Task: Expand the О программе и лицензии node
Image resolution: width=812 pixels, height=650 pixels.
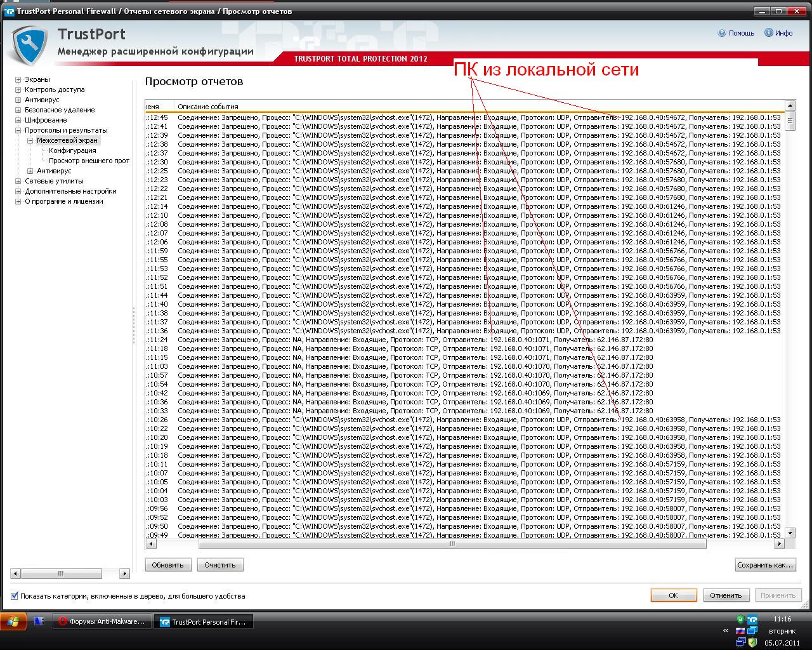Action: coord(18,202)
